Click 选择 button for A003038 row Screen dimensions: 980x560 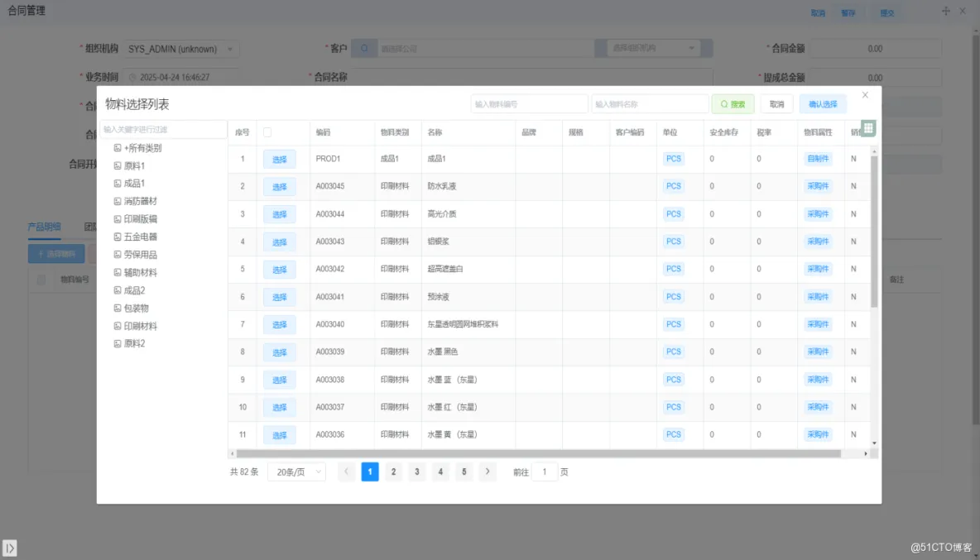coord(280,380)
